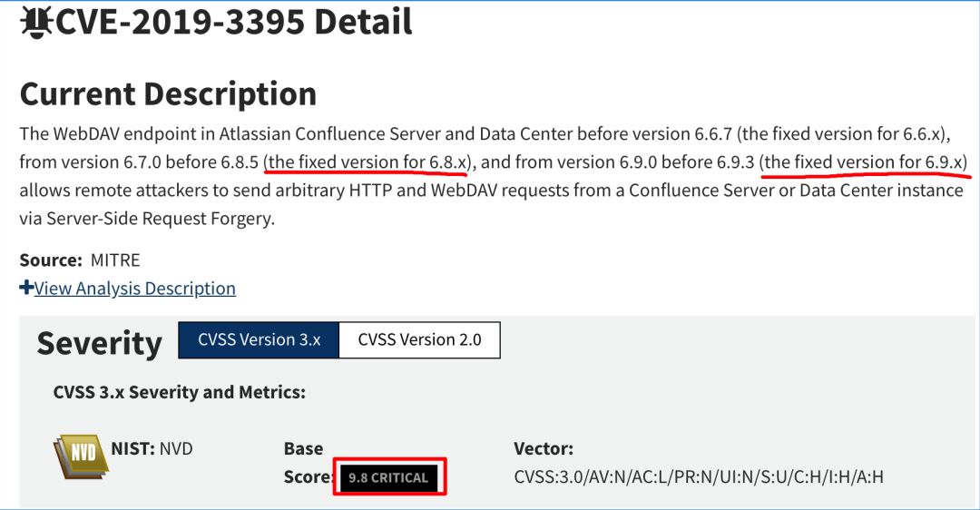
Task: Click the underlined fixed version for 6.8.x text
Action: [367, 163]
